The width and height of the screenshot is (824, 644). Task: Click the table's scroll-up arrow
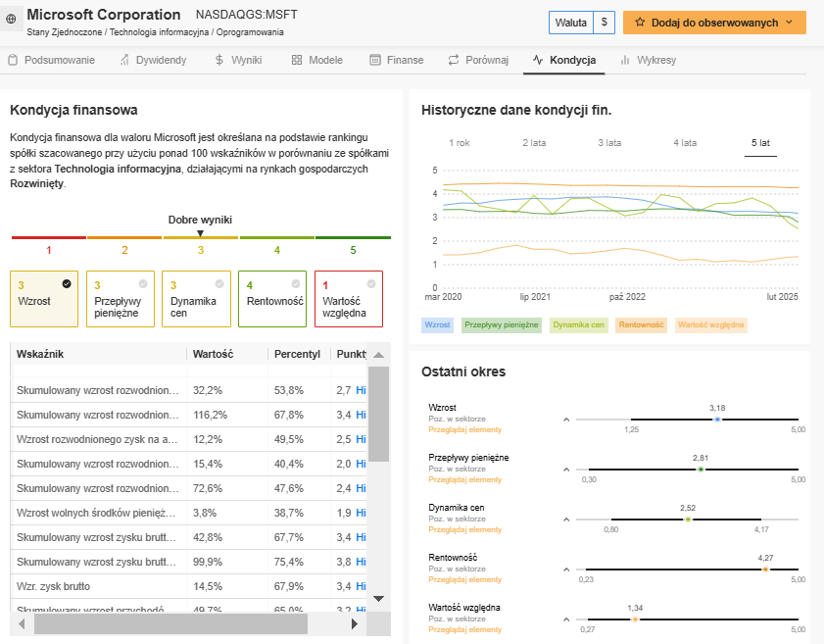coord(378,355)
